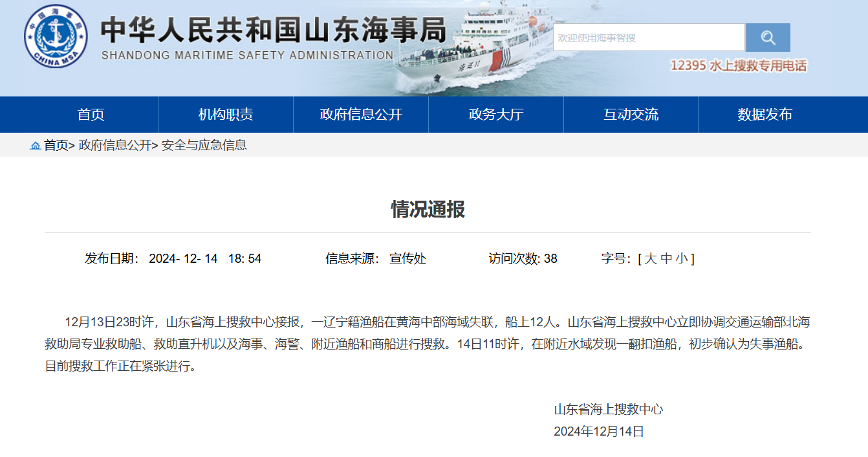Open the 机构职责 navigation menu
The height and width of the screenshot is (457, 868).
pos(226,115)
